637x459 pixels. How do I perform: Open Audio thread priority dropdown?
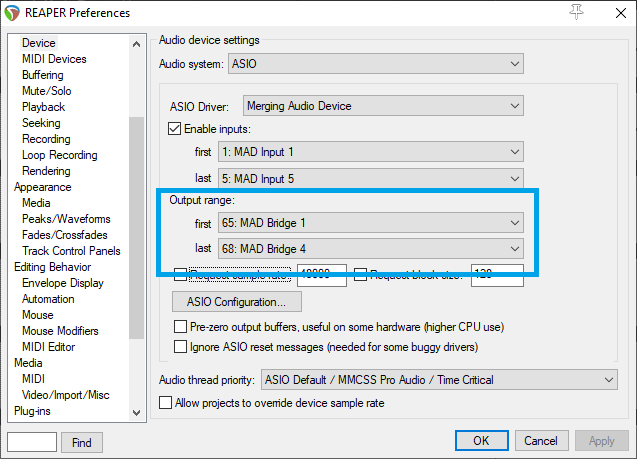(x=439, y=380)
